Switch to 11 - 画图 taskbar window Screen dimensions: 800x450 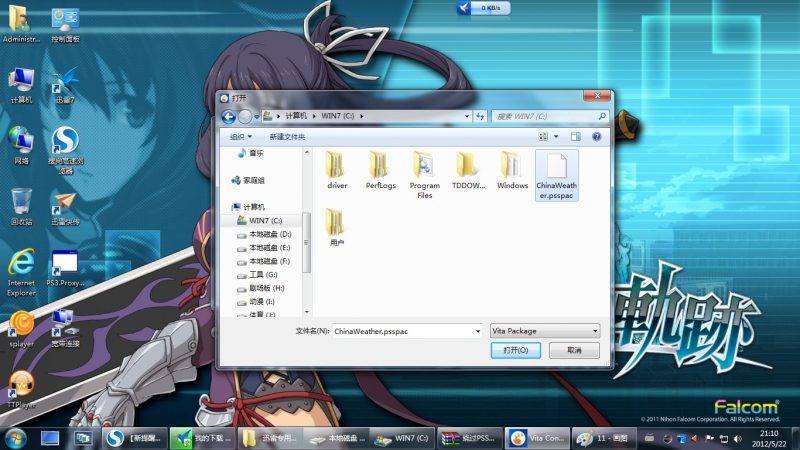[605, 438]
